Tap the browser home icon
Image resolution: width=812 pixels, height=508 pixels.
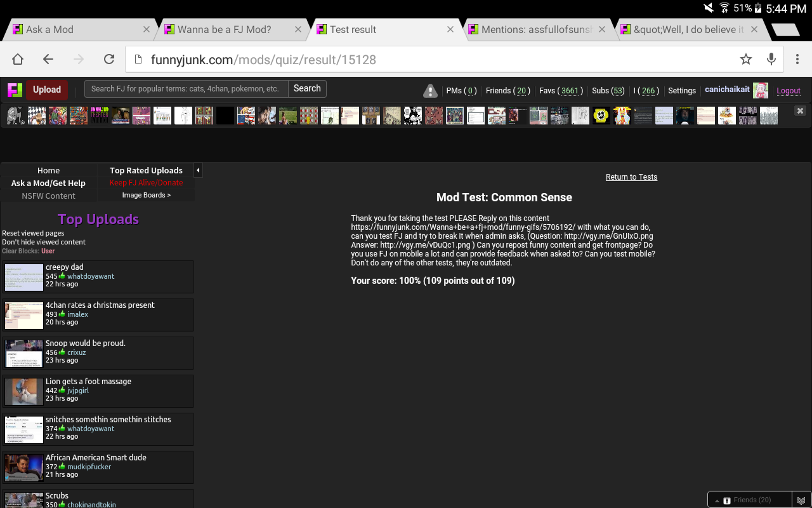[18, 59]
